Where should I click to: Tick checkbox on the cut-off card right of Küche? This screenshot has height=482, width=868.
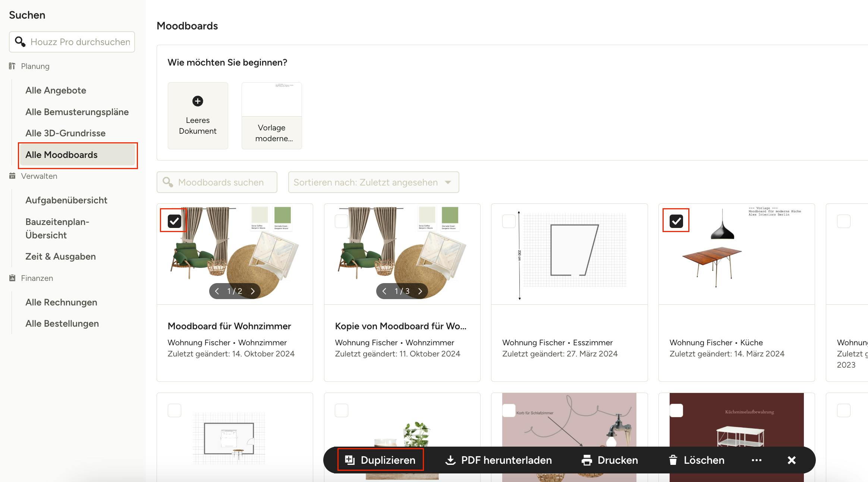click(844, 221)
